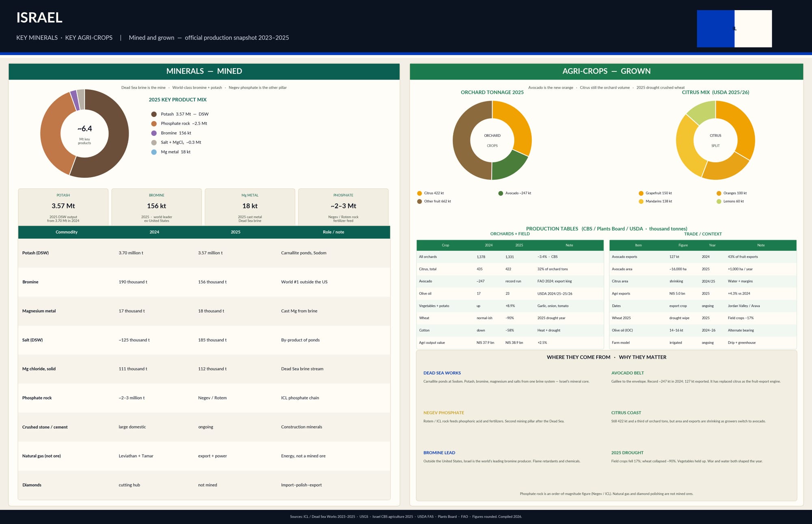Click the NEGEV PHOSPHATE heading

click(444, 413)
